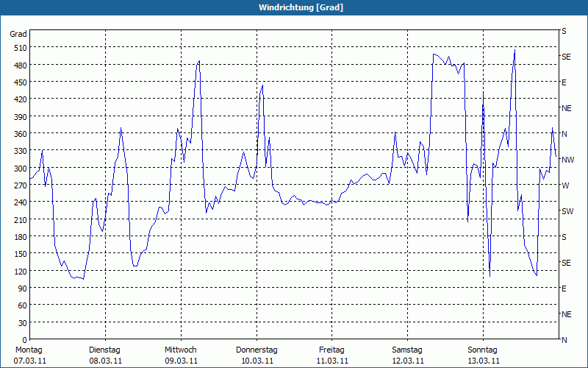Click the Sunday peak near 510 degrees
The image size is (588, 368).
tap(514, 50)
